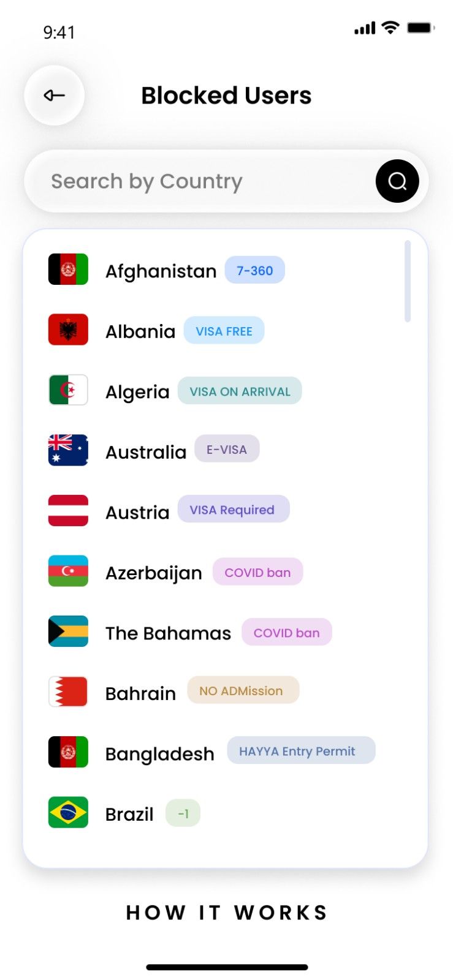Select the Albania flag icon
Image resolution: width=453 pixels, height=980 pixels.
pyautogui.click(x=68, y=330)
